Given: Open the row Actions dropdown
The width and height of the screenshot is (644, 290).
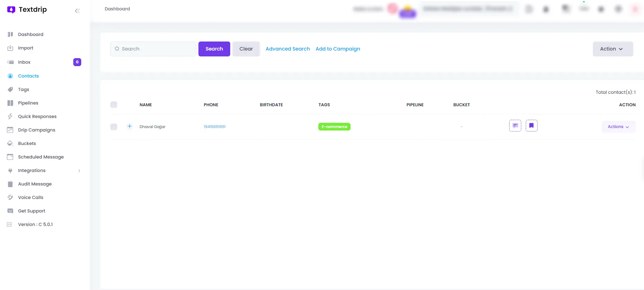Looking at the screenshot, I should (618, 127).
